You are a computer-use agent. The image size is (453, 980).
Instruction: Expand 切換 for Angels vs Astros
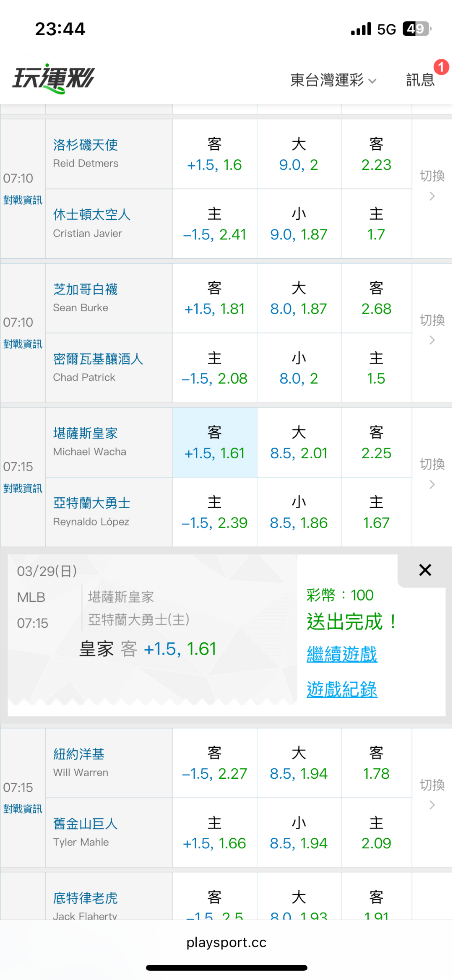tap(432, 185)
